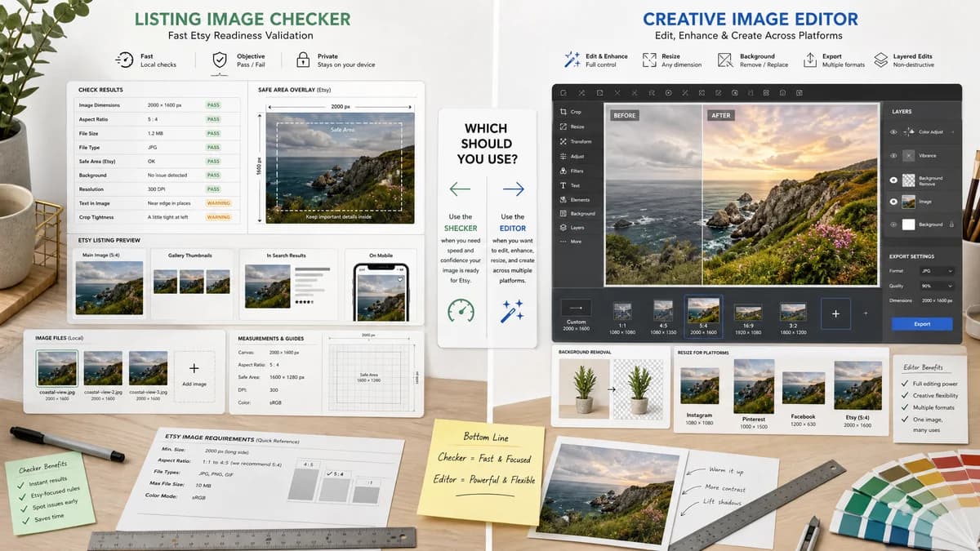The height and width of the screenshot is (551, 980).
Task: Click the Export multiple formats header icon
Action: click(809, 60)
